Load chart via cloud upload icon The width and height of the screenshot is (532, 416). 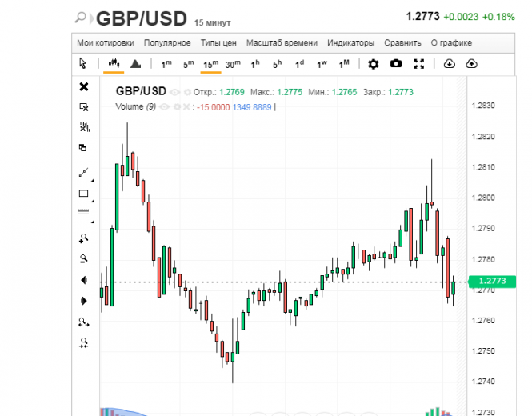click(472, 63)
